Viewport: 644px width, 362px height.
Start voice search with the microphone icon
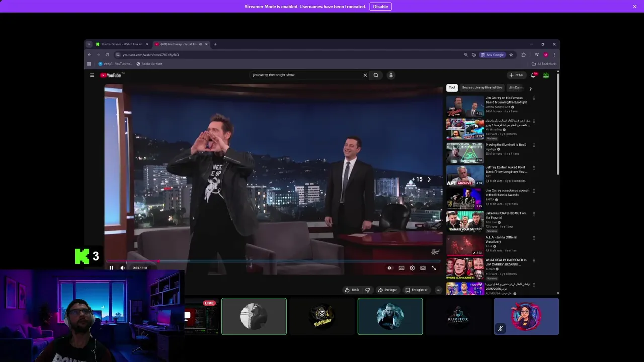click(391, 75)
